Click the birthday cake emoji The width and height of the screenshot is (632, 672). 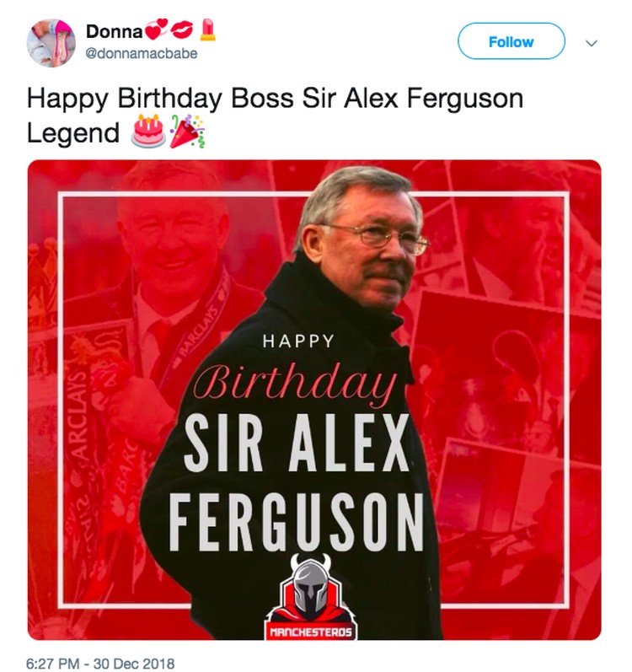click(x=148, y=132)
